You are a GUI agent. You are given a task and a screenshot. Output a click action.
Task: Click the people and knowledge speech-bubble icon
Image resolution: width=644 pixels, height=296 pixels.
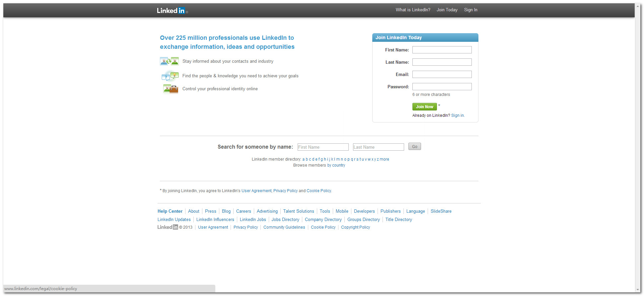click(x=170, y=76)
